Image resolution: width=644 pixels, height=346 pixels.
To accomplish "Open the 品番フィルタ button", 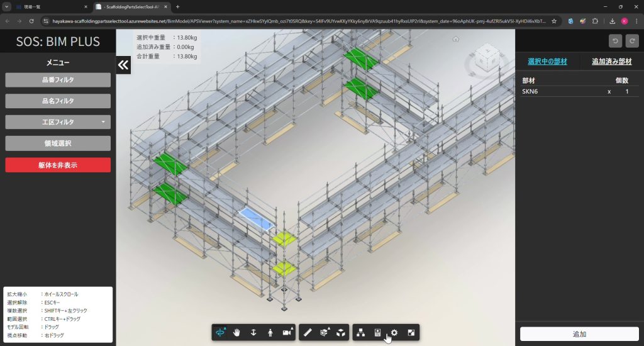I will 58,80.
